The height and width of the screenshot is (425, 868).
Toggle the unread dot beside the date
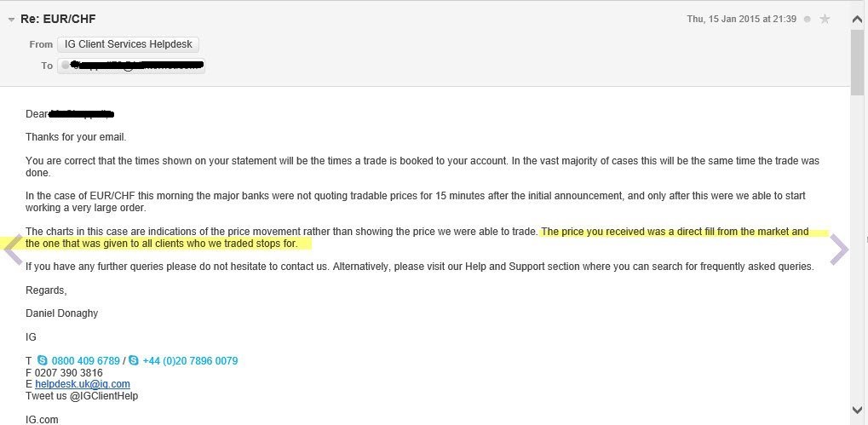click(808, 20)
